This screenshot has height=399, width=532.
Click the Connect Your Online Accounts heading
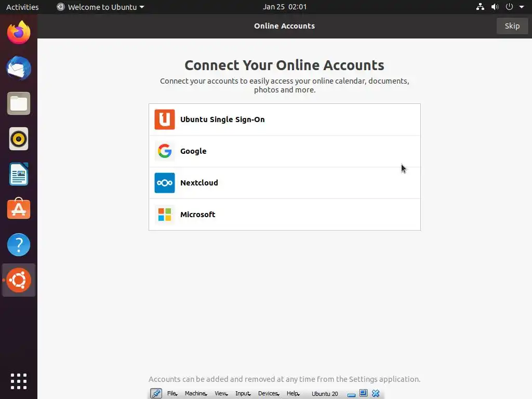point(285,65)
